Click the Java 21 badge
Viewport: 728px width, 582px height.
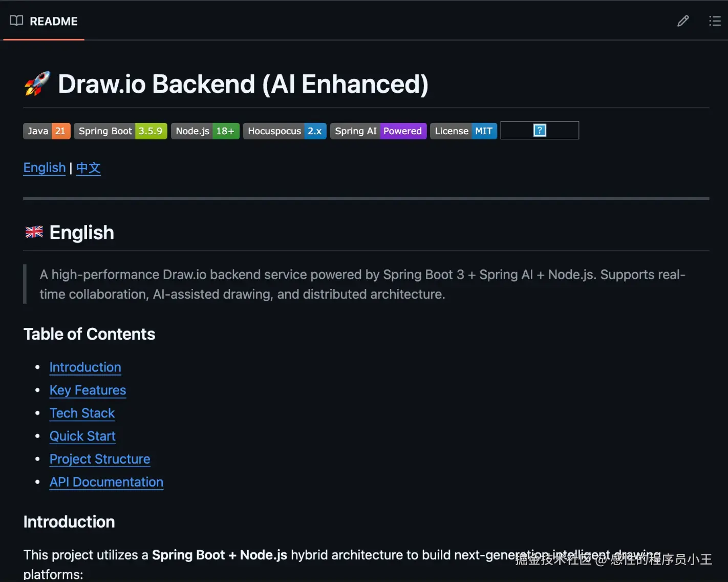[47, 131]
